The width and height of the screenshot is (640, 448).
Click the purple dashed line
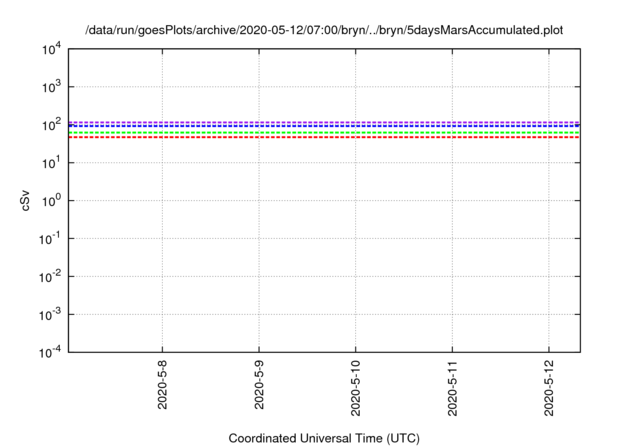click(x=324, y=122)
